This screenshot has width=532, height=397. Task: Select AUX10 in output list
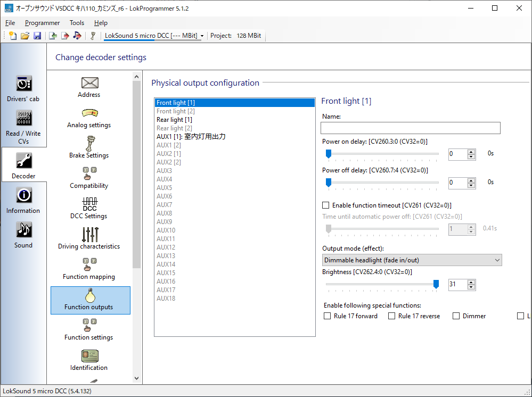point(235,230)
